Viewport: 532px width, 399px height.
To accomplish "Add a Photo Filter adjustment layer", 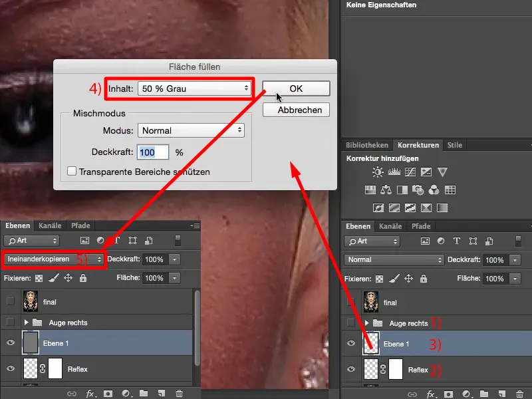I will click(418, 190).
